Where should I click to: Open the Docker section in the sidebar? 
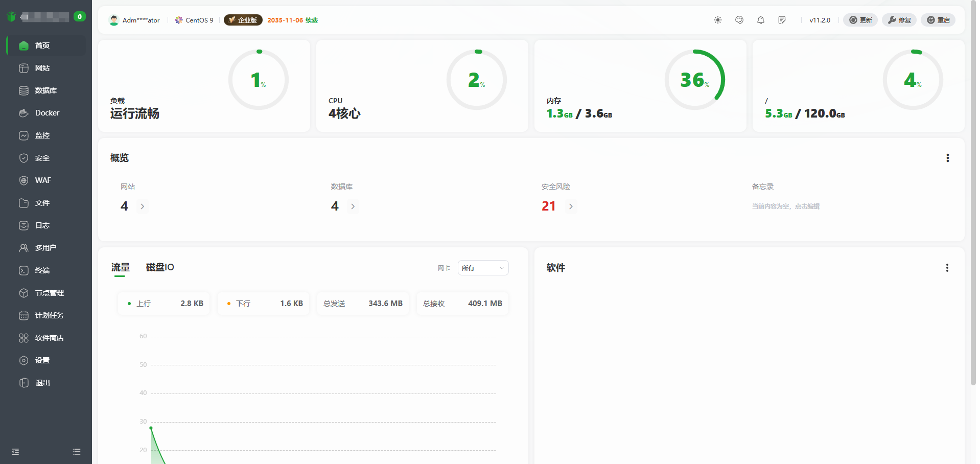coord(46,113)
